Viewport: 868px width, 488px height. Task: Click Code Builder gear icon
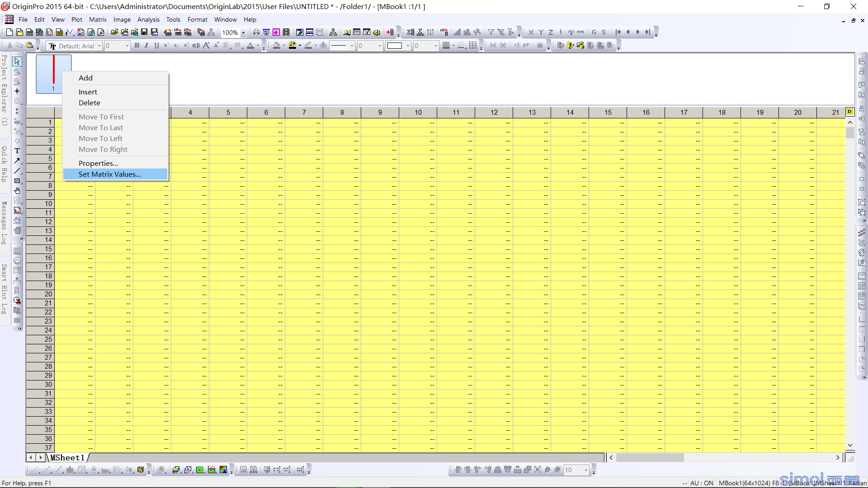377,32
